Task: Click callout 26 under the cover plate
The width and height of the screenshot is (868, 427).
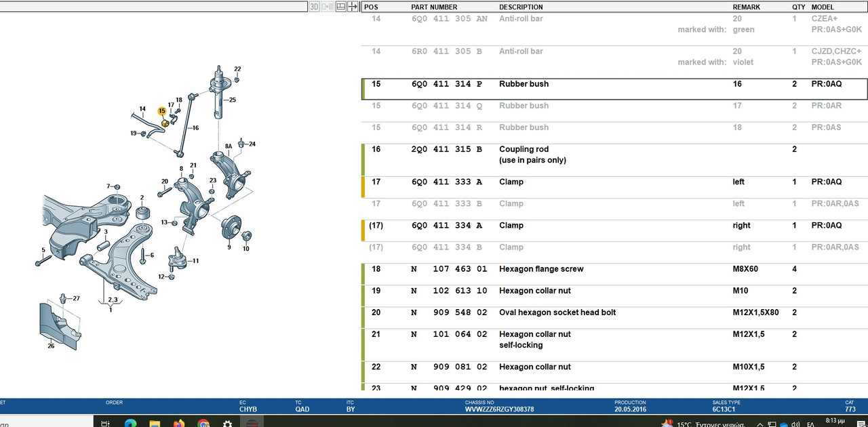Action: (x=51, y=346)
